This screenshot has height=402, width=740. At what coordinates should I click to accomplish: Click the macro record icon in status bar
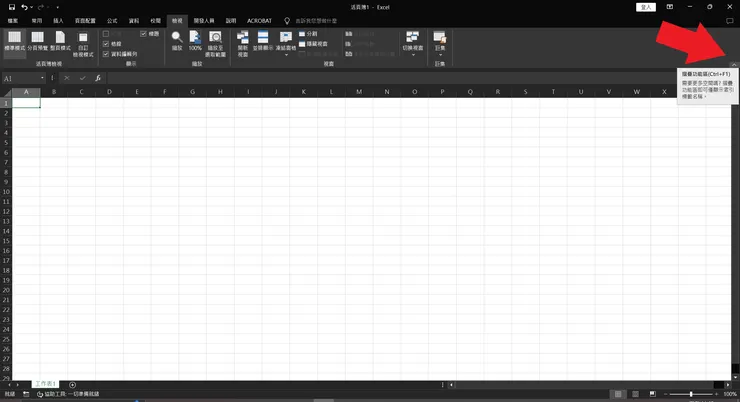pyautogui.click(x=26, y=394)
